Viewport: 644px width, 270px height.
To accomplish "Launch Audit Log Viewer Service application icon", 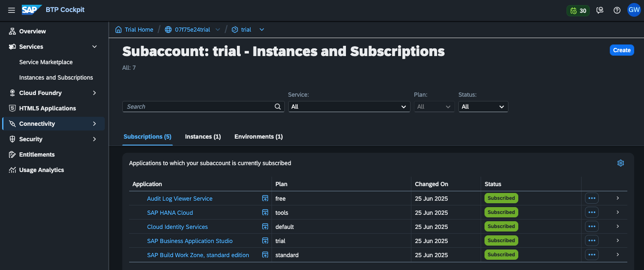I will point(265,198).
